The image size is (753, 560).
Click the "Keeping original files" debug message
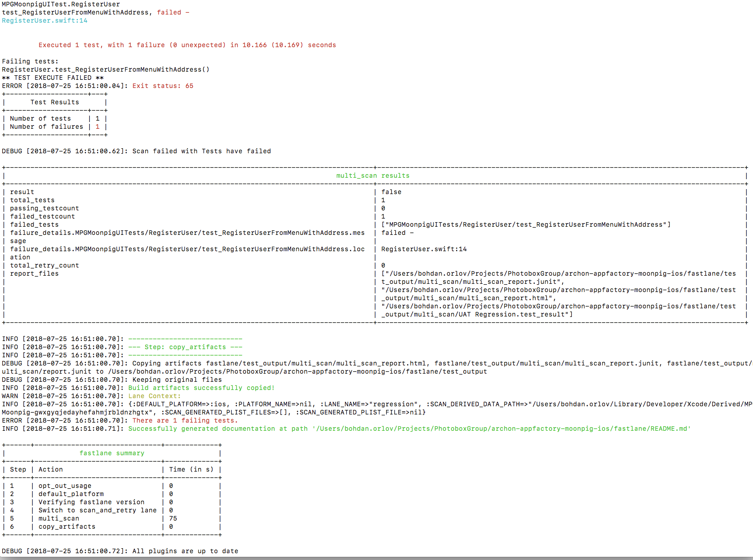pyautogui.click(x=177, y=380)
